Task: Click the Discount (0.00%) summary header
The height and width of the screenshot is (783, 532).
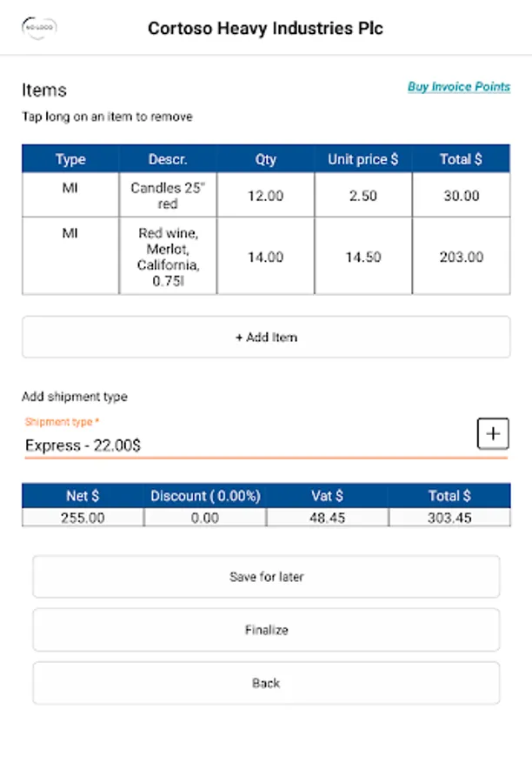Action: pos(205,496)
